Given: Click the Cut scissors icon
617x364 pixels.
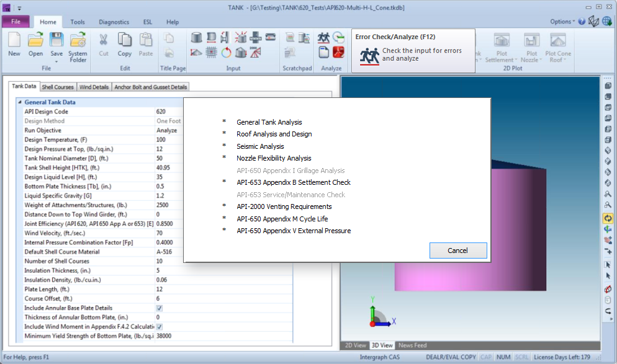Looking at the screenshot, I should (104, 40).
